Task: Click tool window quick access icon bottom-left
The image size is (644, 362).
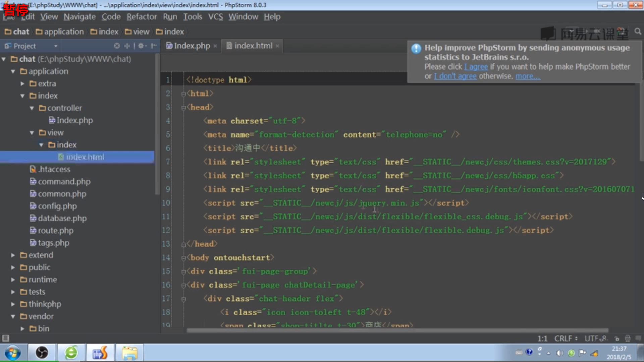Action: tap(5, 338)
